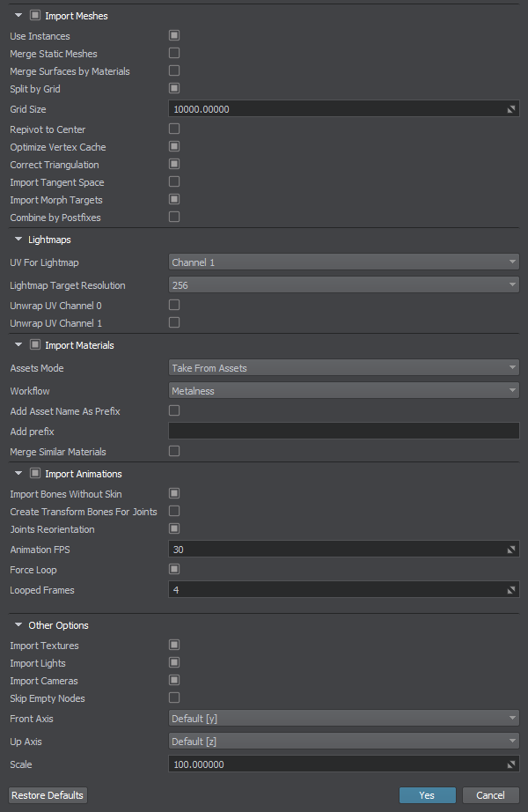Image resolution: width=528 pixels, height=812 pixels.
Task: Click the Animation FPS field drag-arrow icon
Action: 511,550
